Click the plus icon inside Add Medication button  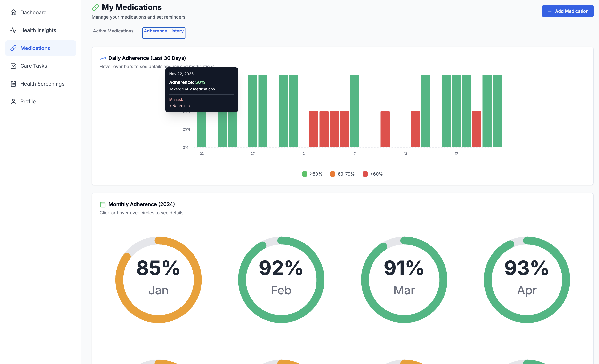click(x=550, y=11)
